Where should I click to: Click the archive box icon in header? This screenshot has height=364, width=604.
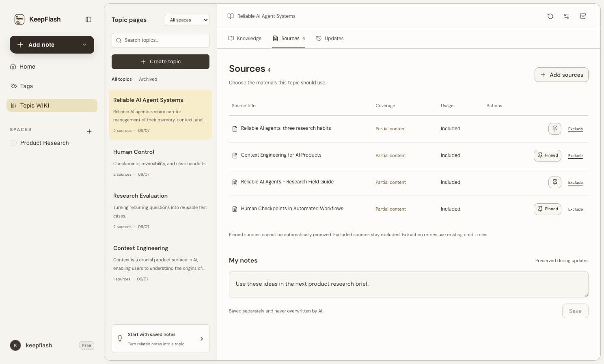coord(583,16)
